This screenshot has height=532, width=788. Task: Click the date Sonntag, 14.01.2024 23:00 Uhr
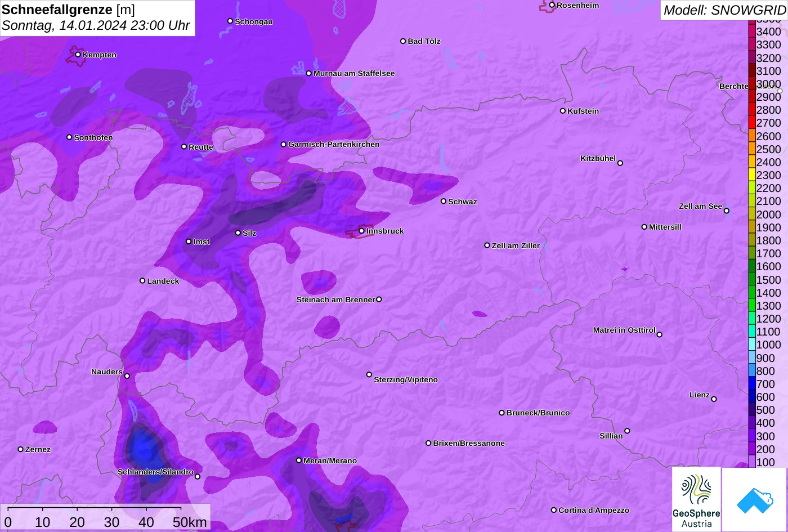[x=96, y=26]
